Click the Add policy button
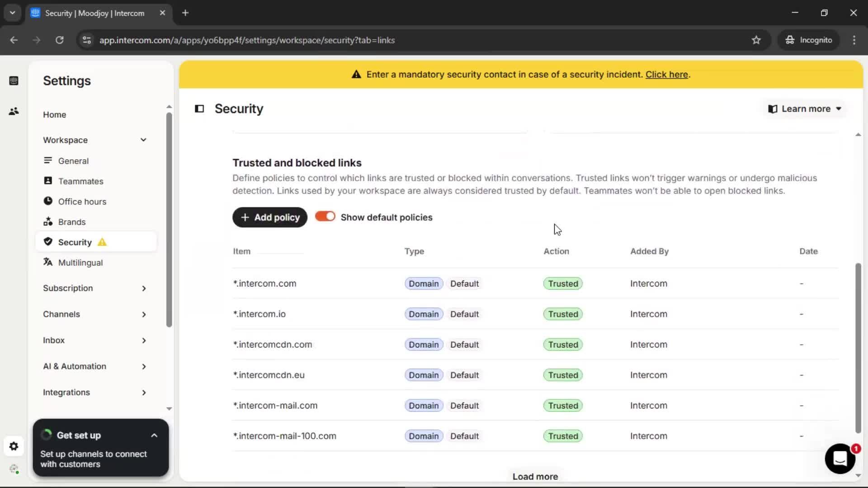The image size is (868, 488). [x=270, y=217]
